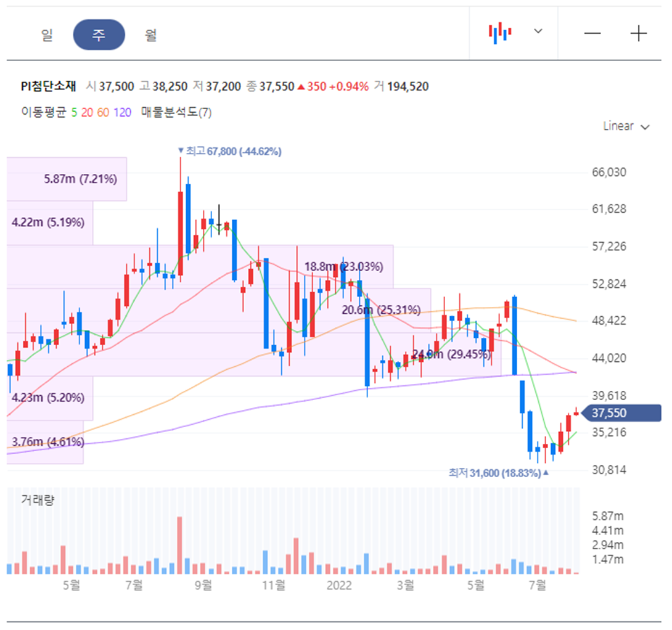This screenshot has height=630, width=672.
Task: Click the PI첨단소재 stock name
Action: click(x=49, y=86)
